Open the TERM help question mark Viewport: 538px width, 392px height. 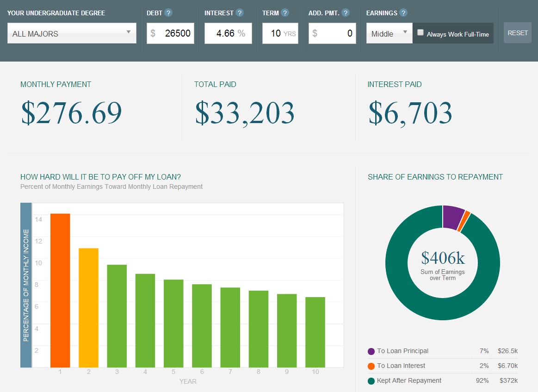285,13
